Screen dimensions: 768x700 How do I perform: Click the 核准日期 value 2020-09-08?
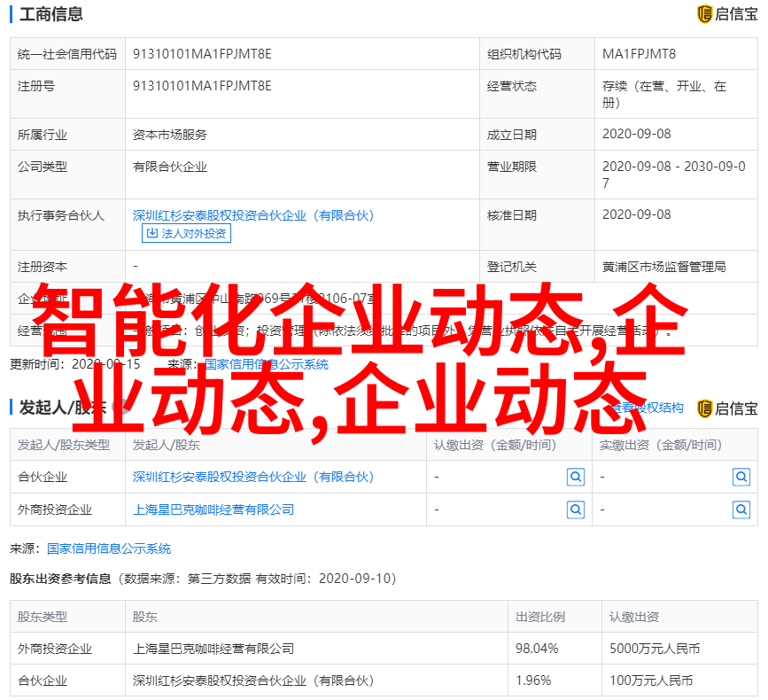[x=636, y=214]
